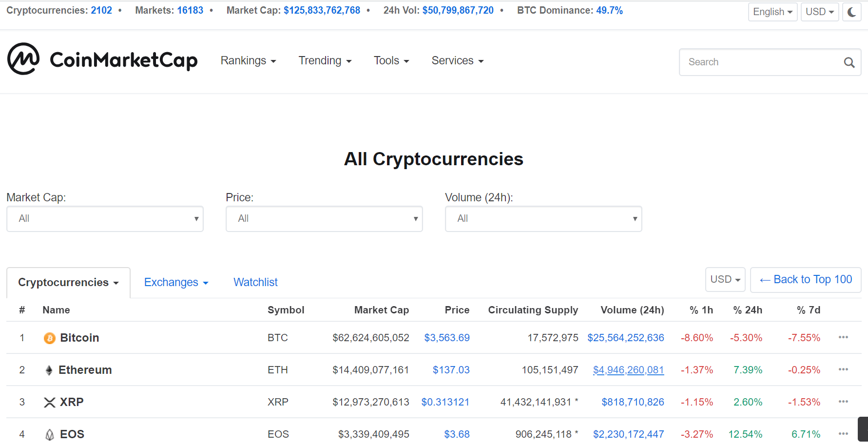868x445 pixels.
Task: Click XRP volume $818,710,826
Action: [x=633, y=402]
